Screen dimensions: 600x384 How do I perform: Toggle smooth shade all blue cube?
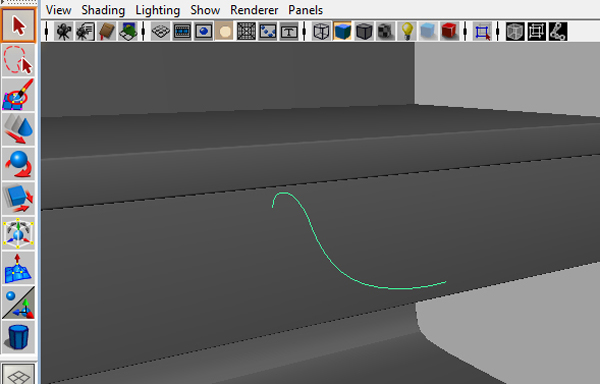click(342, 31)
